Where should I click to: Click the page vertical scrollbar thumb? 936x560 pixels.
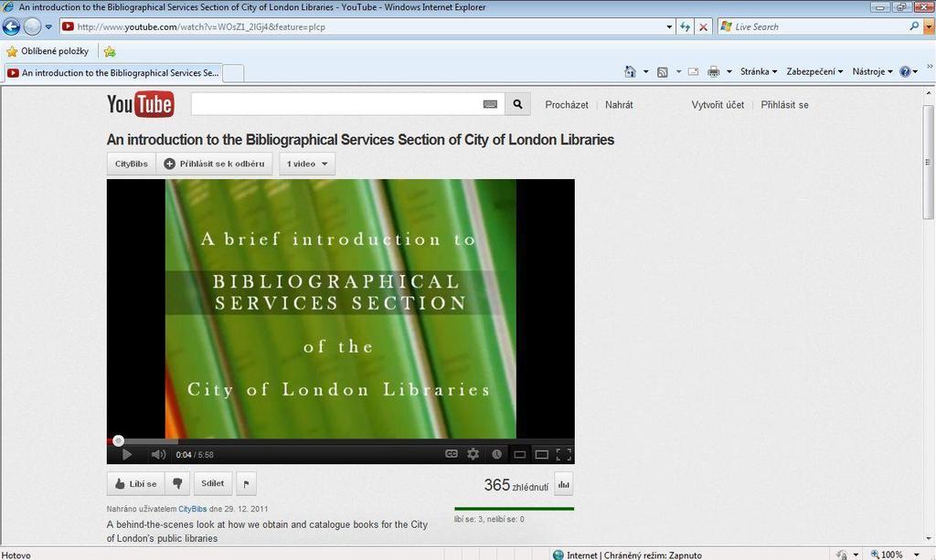pos(929,163)
